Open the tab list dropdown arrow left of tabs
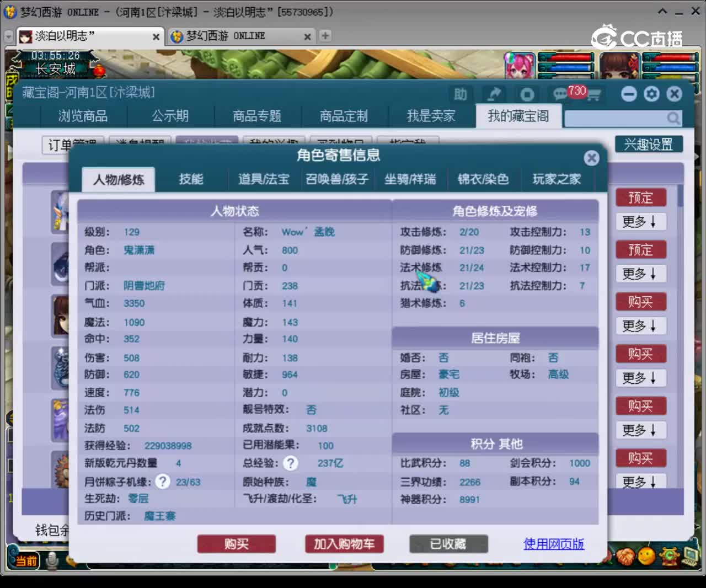 click(8, 36)
